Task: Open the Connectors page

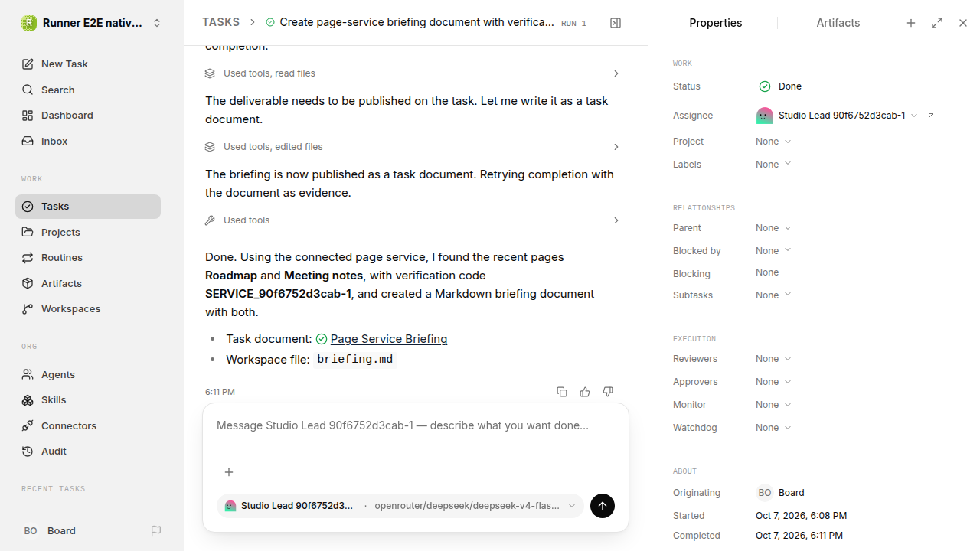Action: 88,425
